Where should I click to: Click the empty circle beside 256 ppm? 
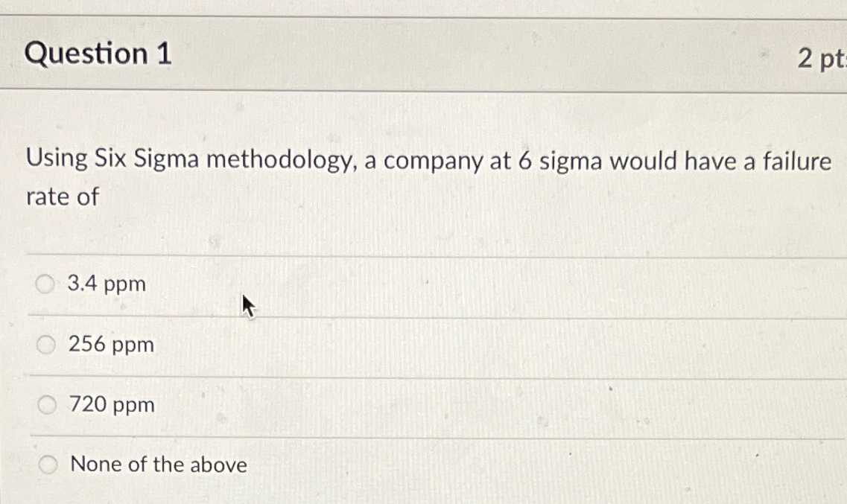[46, 344]
